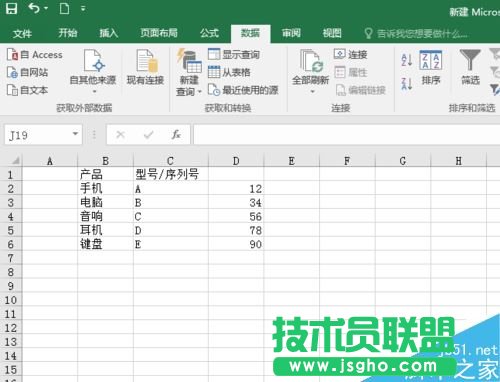Import data 自网站
Screen dimensions: 500x382
[x=27, y=72]
